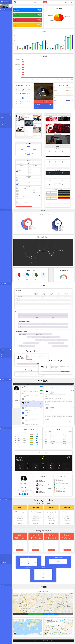Click the hamburger menu icon in top bar

[x=14, y=2]
